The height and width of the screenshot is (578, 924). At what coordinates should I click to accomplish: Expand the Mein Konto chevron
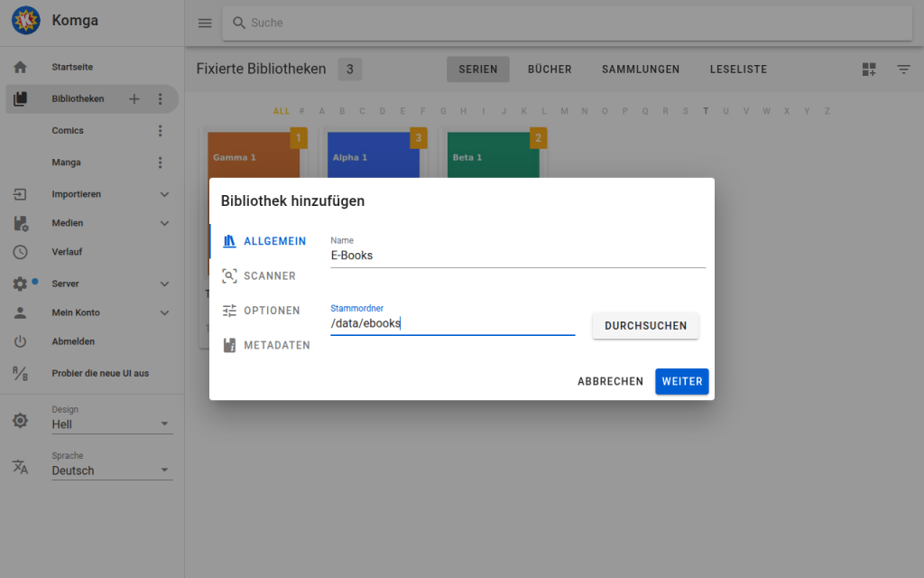[164, 313]
